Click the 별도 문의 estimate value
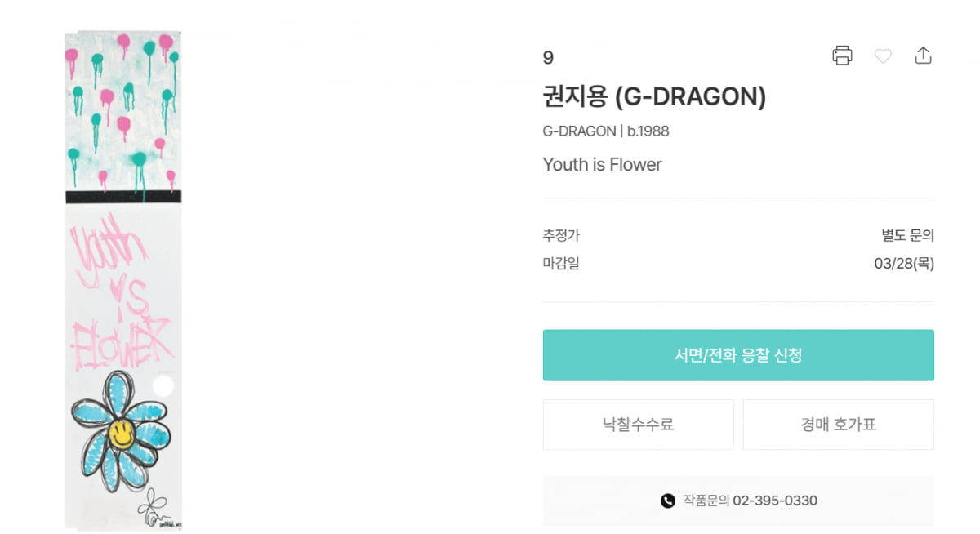 [x=907, y=236]
